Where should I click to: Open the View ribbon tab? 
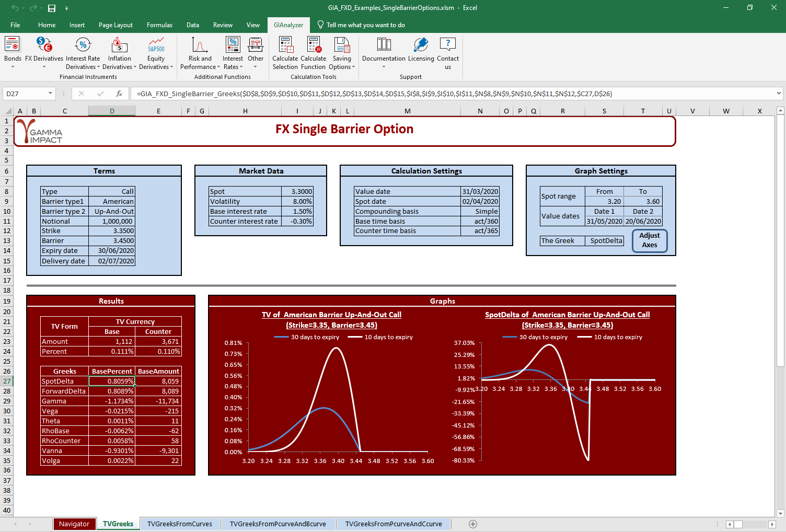253,25
